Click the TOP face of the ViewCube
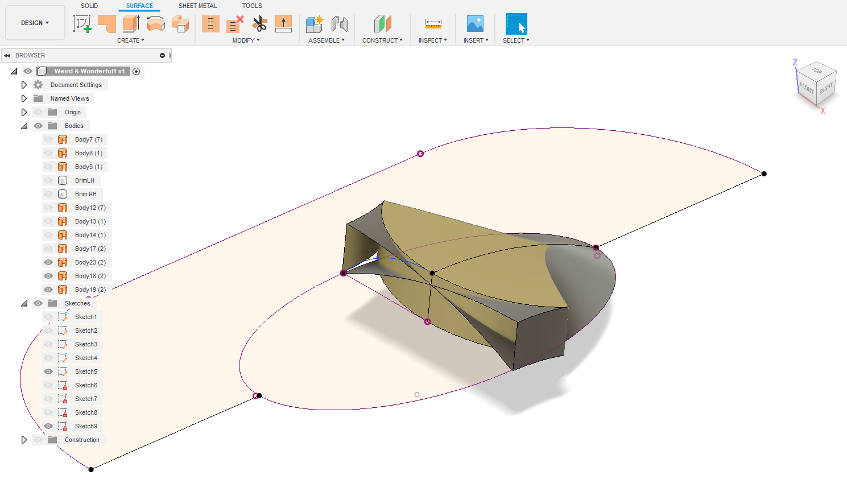 817,71
